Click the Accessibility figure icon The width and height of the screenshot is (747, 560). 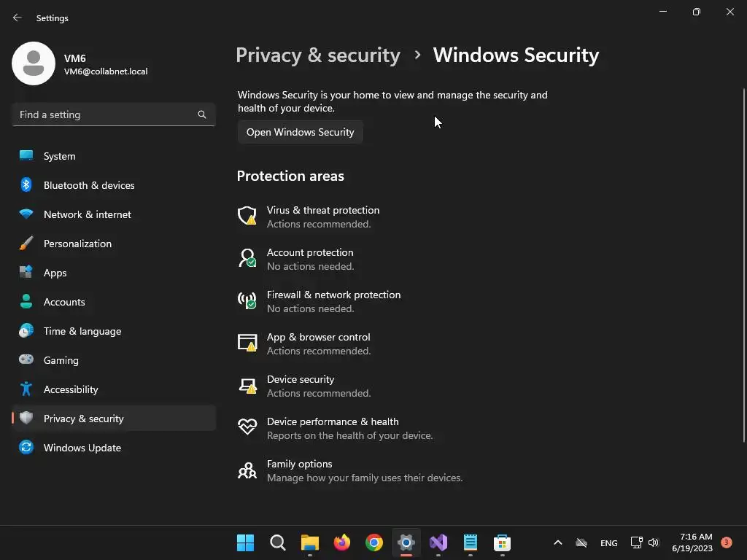click(26, 389)
